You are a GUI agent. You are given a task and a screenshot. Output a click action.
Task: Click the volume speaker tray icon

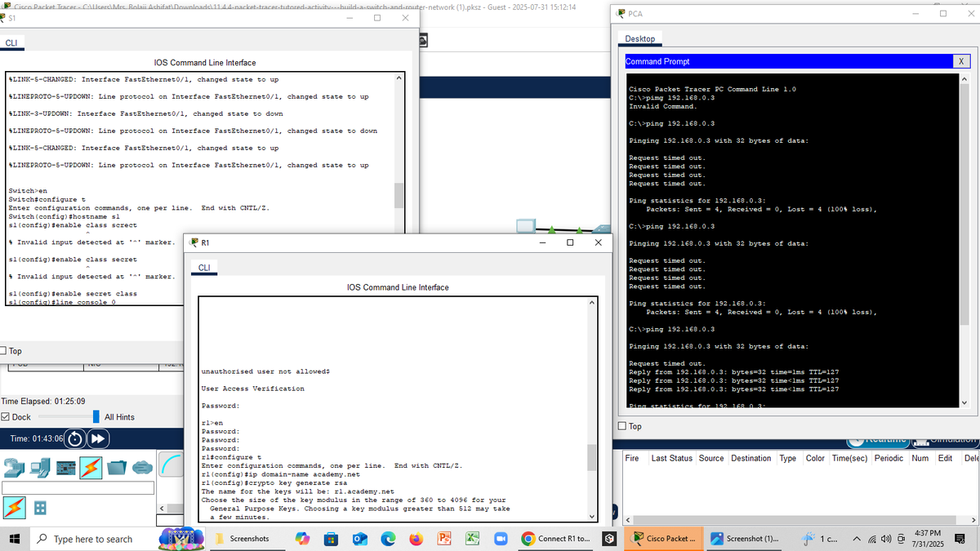click(x=885, y=539)
